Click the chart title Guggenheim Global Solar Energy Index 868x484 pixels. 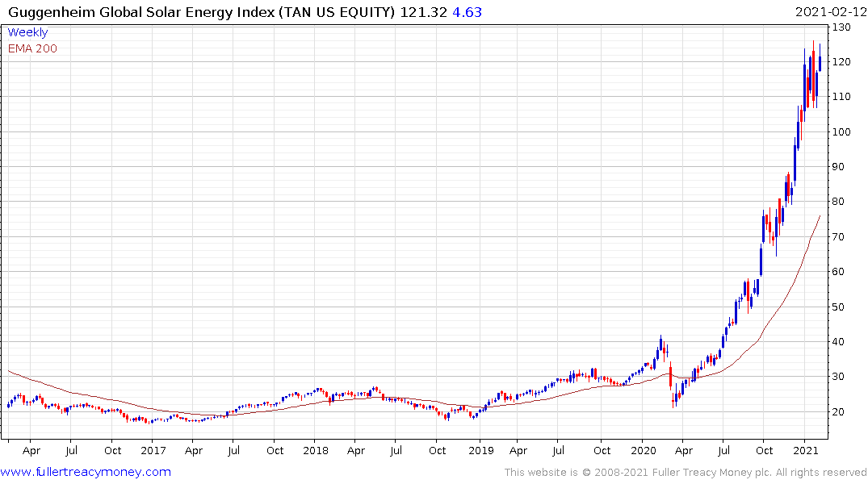pyautogui.click(x=140, y=12)
